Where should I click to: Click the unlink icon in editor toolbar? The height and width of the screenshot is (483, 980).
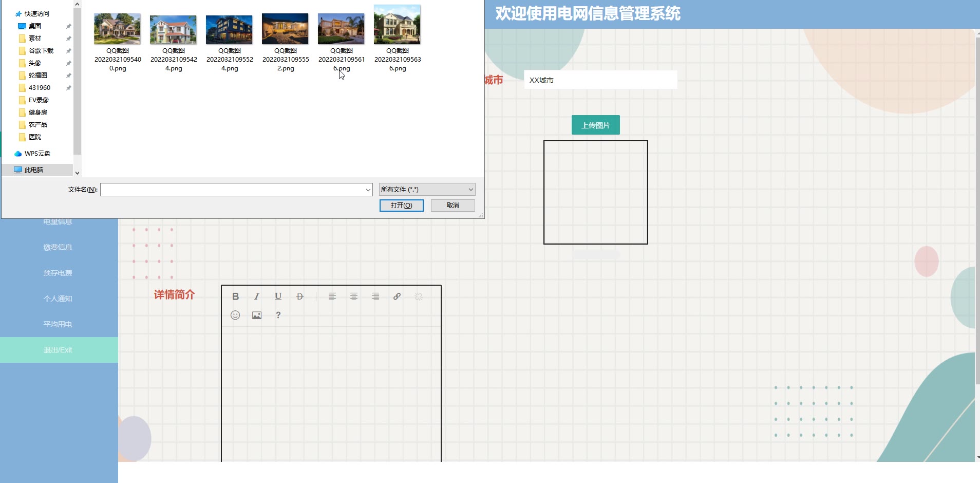419,296
